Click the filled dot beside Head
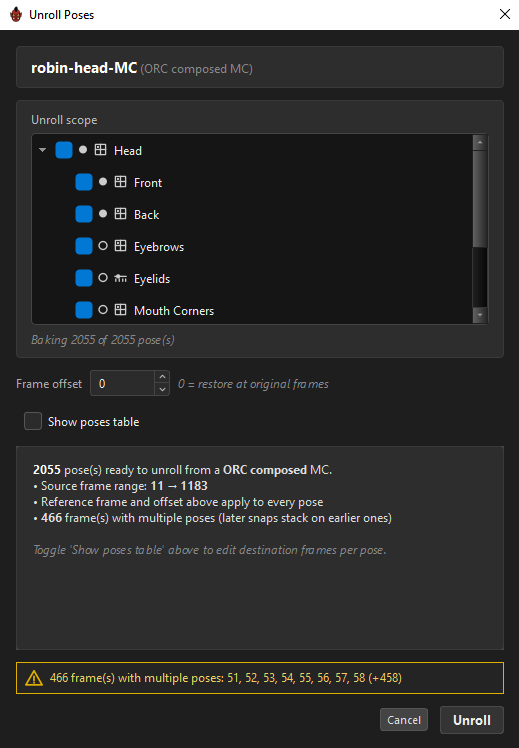Viewport: 519px width, 748px height. pyautogui.click(x=83, y=150)
